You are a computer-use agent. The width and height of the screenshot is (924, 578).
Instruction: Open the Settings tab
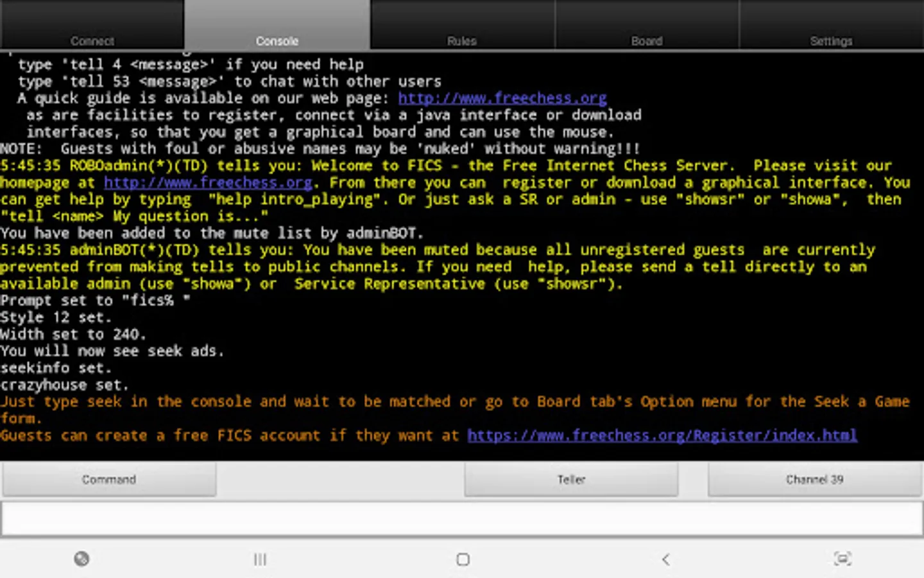[832, 25]
